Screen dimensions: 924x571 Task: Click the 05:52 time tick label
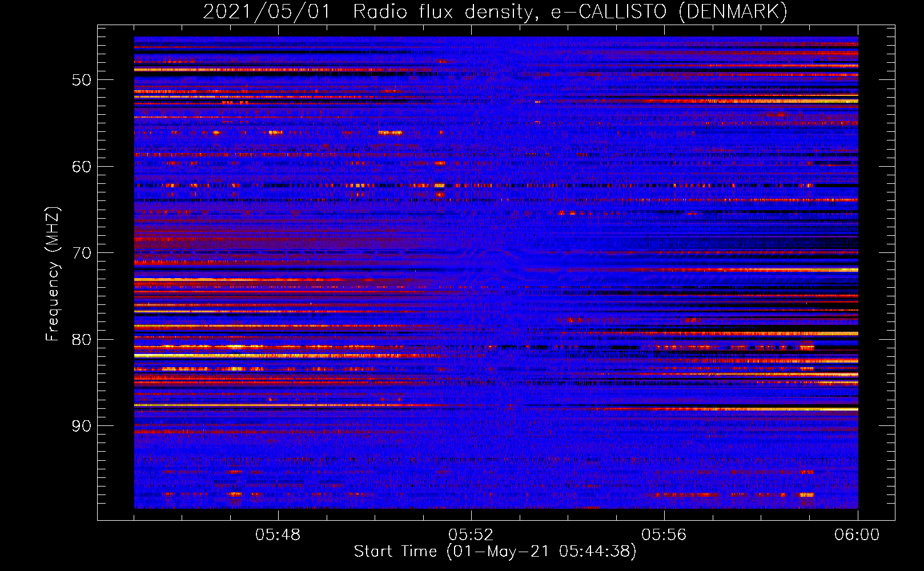471,535
